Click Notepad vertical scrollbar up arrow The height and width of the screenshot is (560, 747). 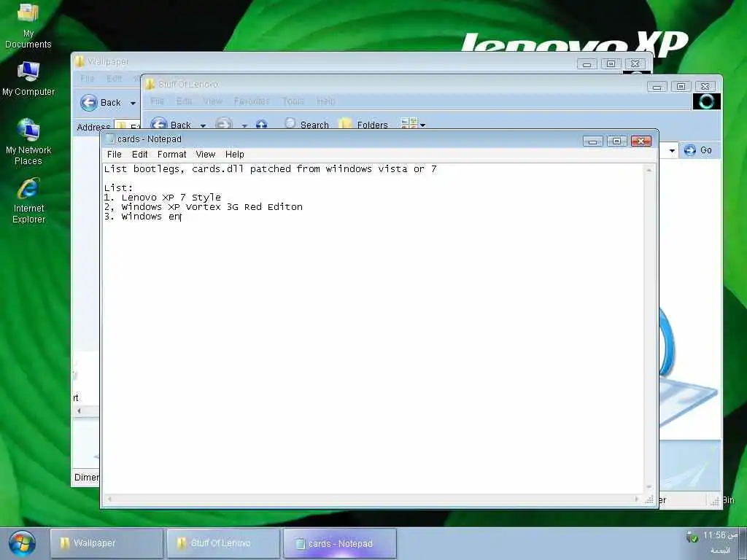649,170
